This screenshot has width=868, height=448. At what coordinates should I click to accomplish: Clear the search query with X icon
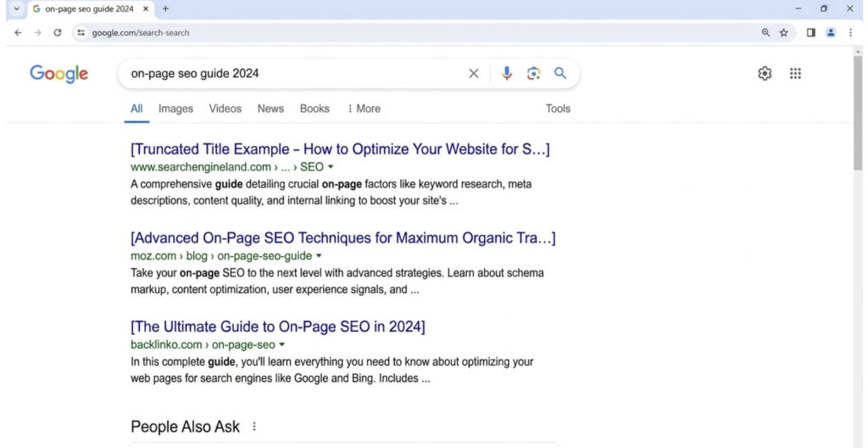click(474, 73)
